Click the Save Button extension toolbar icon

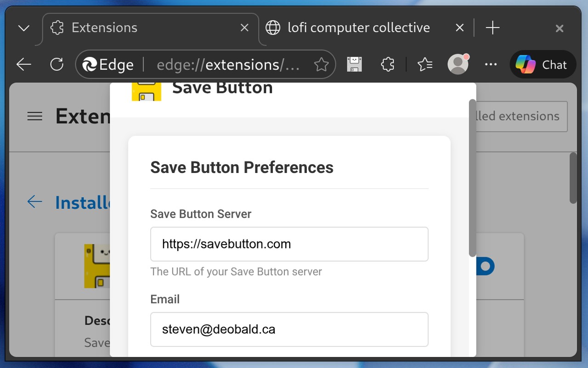354,65
